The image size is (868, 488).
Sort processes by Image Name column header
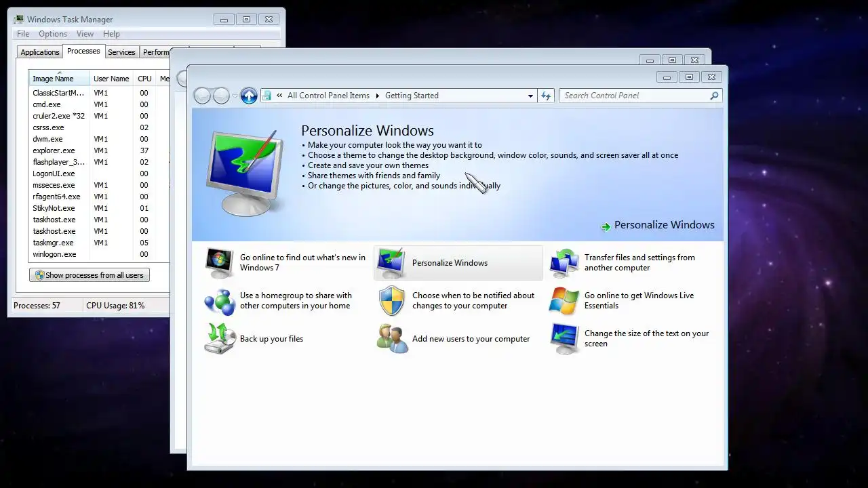click(59, 79)
